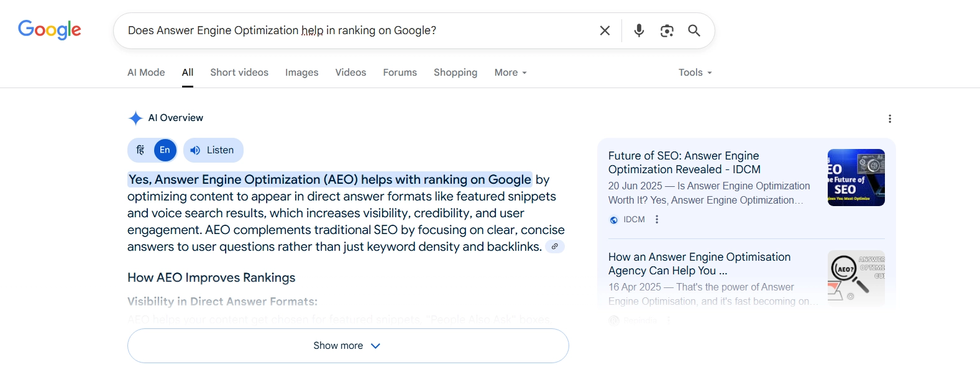Image resolution: width=980 pixels, height=365 pixels.
Task: Open Google Lens image search icon
Action: click(x=667, y=30)
